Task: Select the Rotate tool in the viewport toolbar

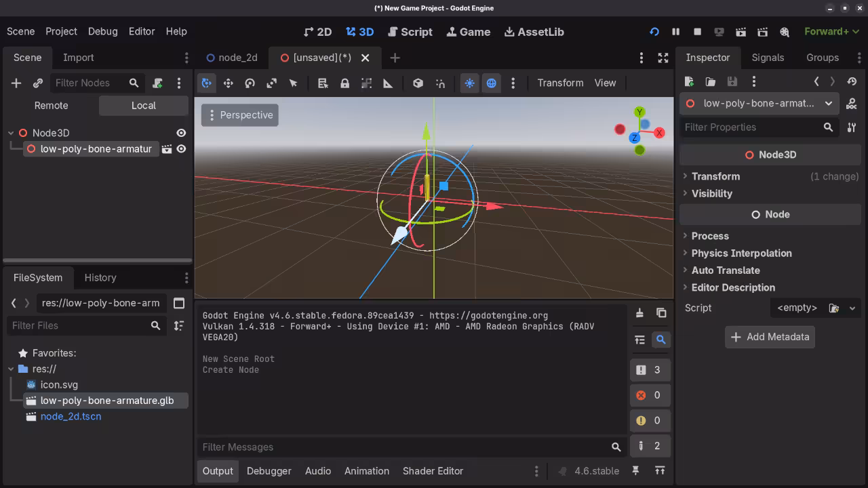Action: click(x=250, y=83)
